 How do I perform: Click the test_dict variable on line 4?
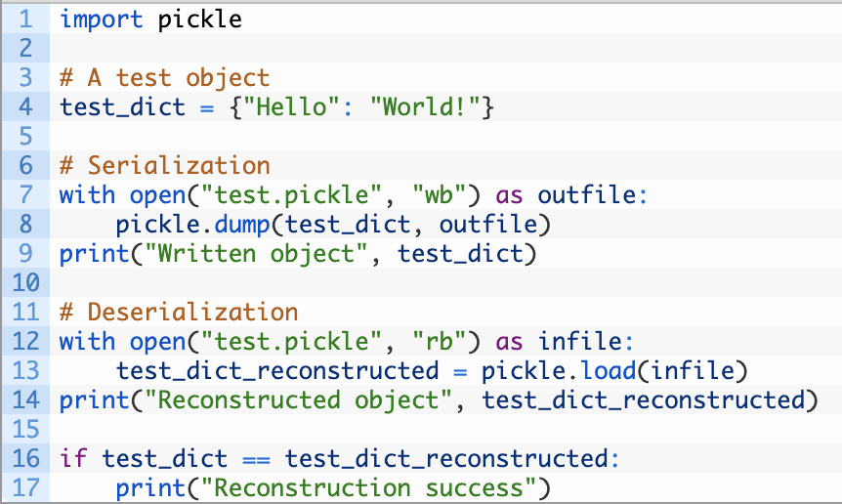(x=122, y=106)
